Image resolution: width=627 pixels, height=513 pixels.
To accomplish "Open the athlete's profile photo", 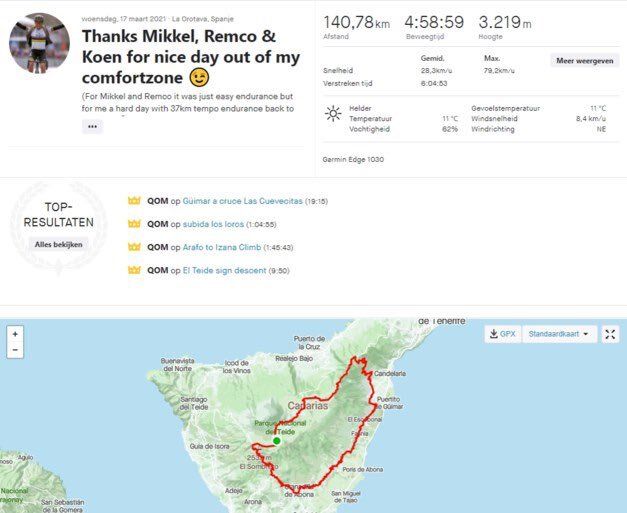I will 39,43.
